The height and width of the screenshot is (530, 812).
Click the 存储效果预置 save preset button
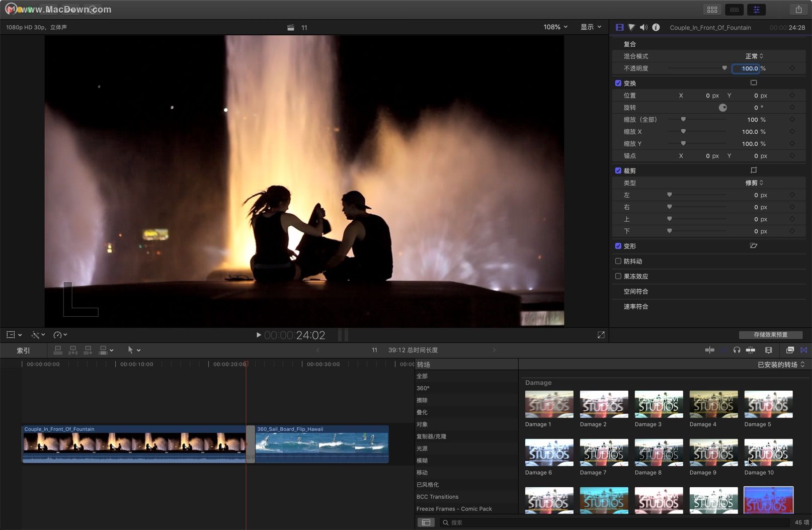point(770,335)
